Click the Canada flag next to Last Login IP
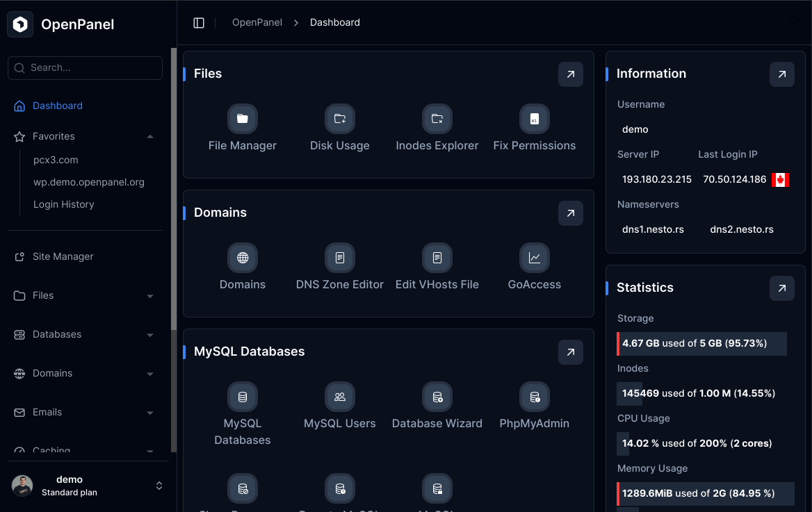Image resolution: width=812 pixels, height=512 pixels. 780,180
